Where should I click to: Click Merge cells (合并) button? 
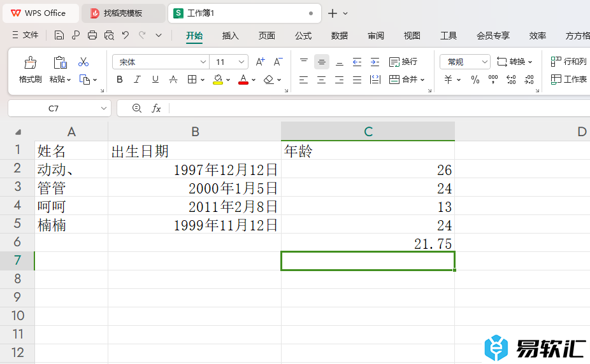403,80
